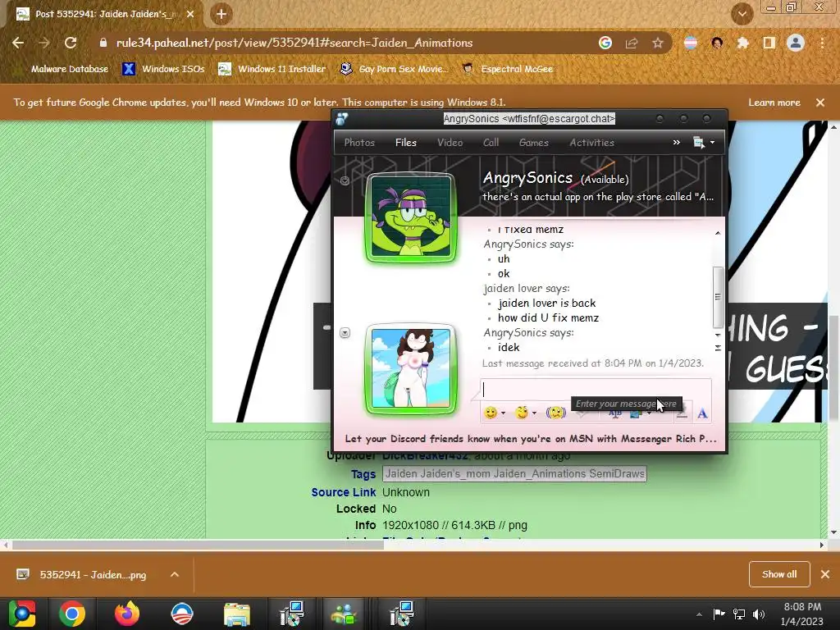This screenshot has width=840, height=630.
Task: Click the Google icon in the address bar
Action: tap(605, 43)
